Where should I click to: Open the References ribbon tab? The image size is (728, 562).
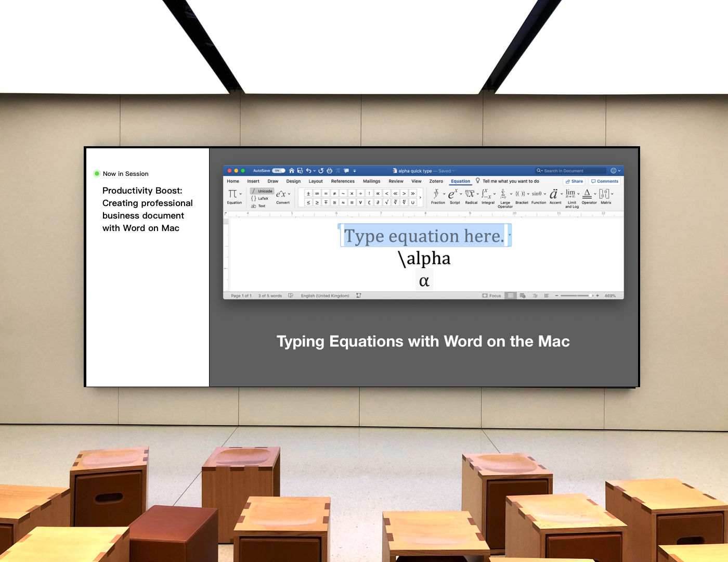pyautogui.click(x=343, y=181)
